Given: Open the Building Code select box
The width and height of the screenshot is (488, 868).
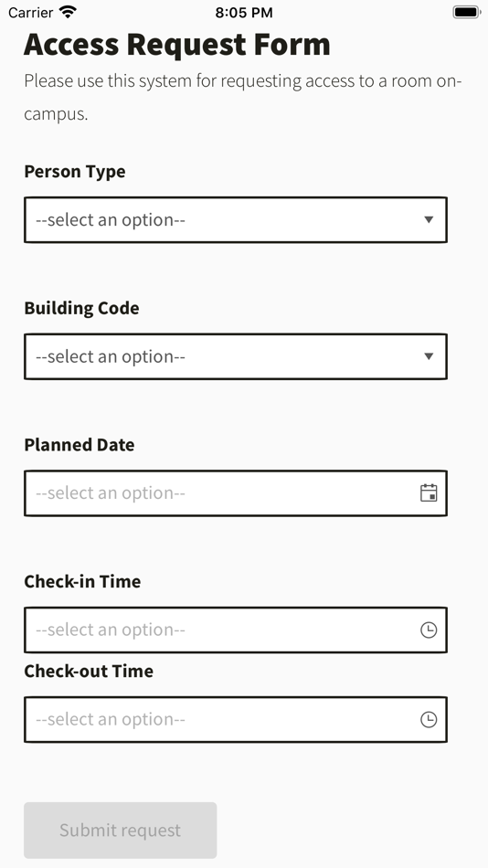Looking at the screenshot, I should pyautogui.click(x=236, y=356).
